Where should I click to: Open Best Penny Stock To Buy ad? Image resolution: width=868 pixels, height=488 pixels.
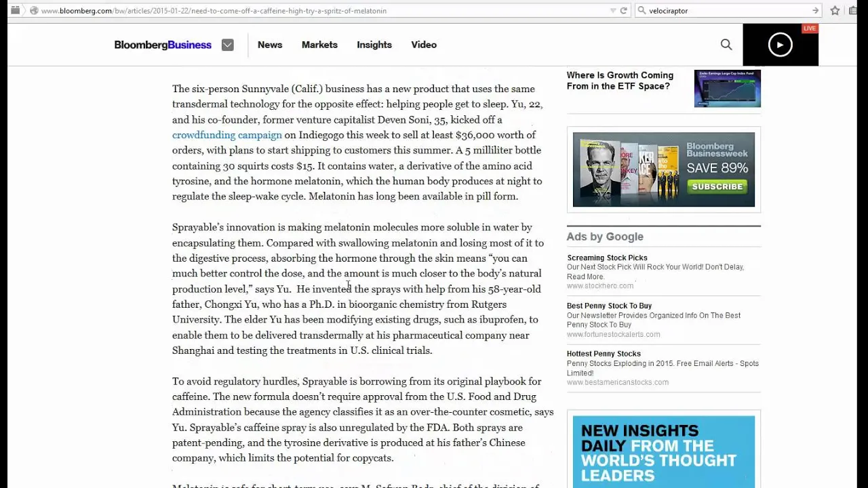[609, 306]
